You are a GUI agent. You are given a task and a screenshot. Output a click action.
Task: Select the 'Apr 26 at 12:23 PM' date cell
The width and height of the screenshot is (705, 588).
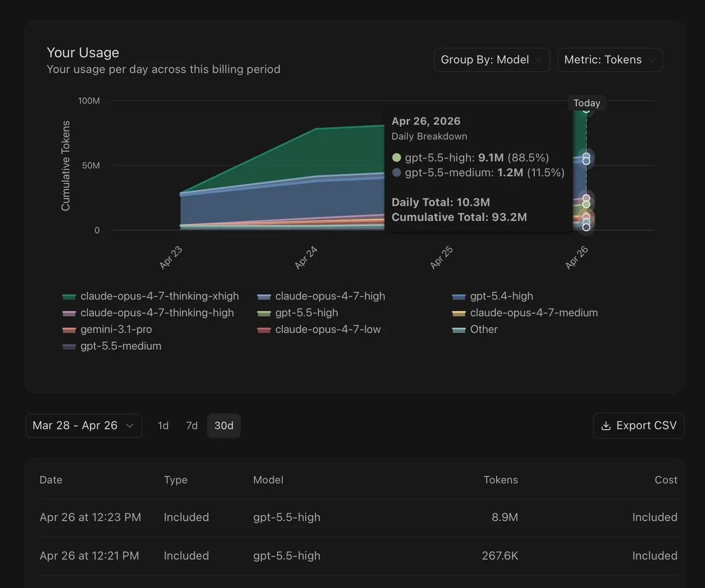pyautogui.click(x=90, y=518)
